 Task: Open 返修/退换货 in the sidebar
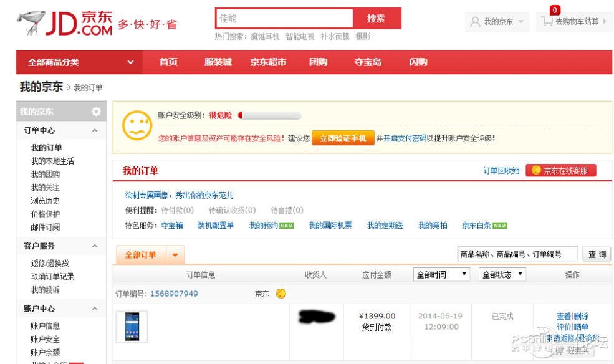50,263
